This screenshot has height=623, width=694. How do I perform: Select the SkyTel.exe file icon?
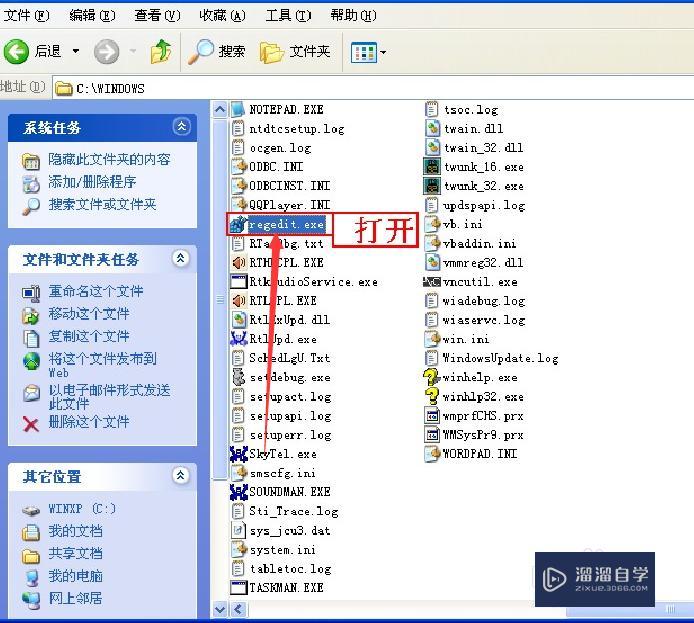pyautogui.click(x=238, y=454)
